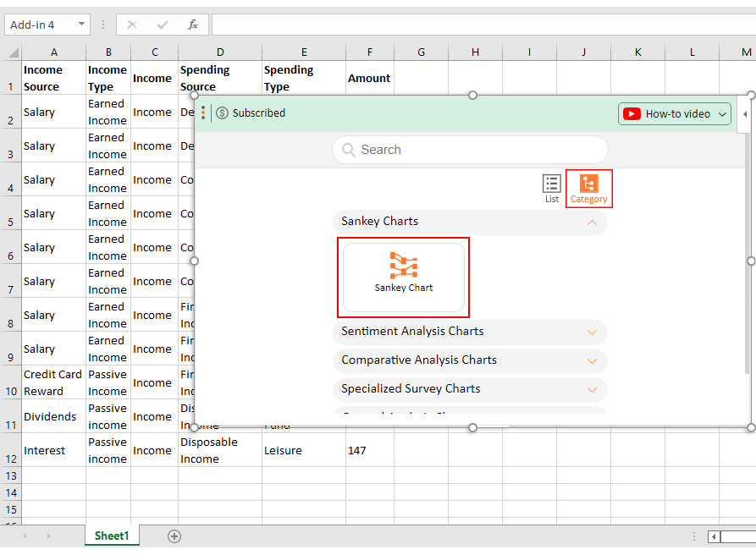
Task: Click the Subscribed status icon
Action: (x=222, y=113)
